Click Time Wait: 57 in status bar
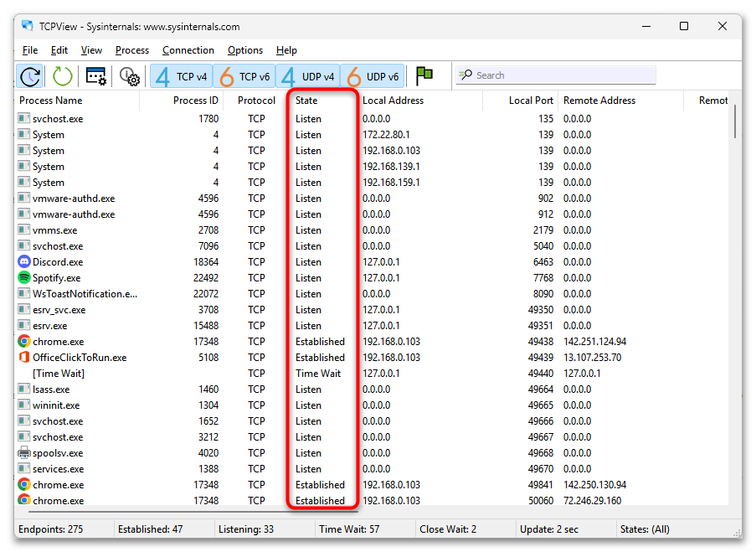756x552 pixels. click(x=349, y=529)
